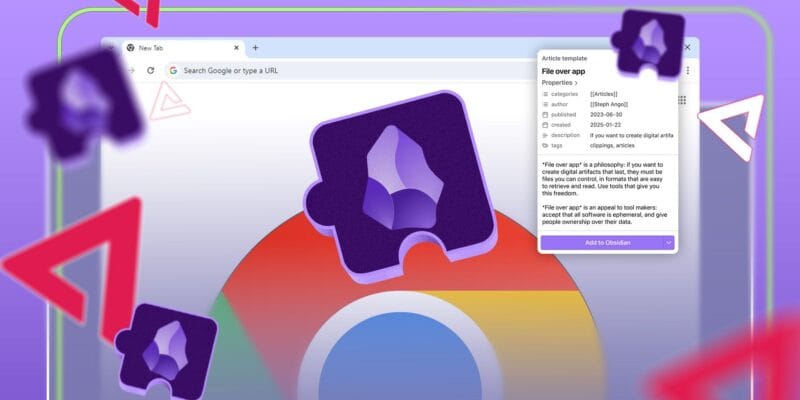Click the description value starting 'If you want'
800x400 pixels.
tap(632, 135)
